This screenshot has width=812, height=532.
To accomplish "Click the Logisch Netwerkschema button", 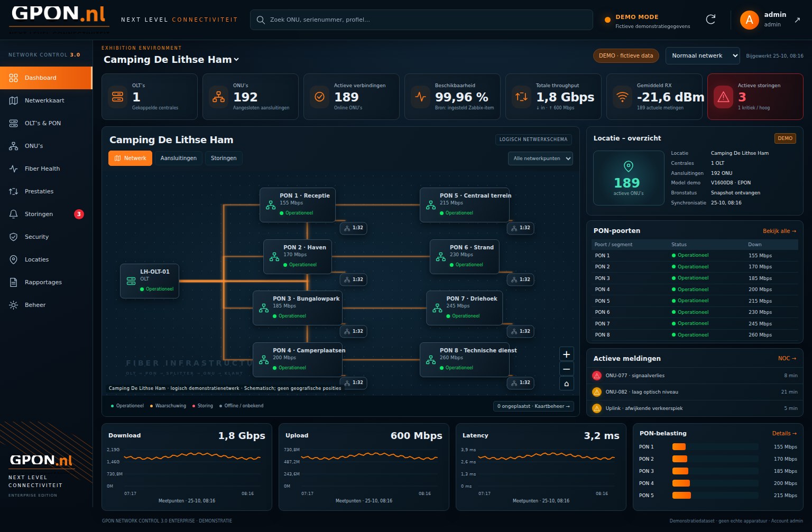I will tap(533, 139).
